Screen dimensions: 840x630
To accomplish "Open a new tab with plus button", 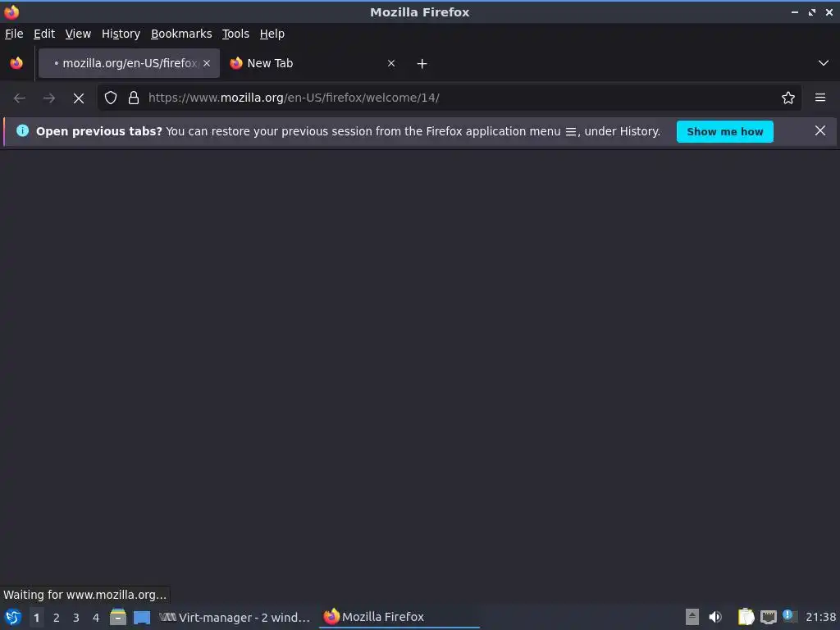I will (422, 64).
